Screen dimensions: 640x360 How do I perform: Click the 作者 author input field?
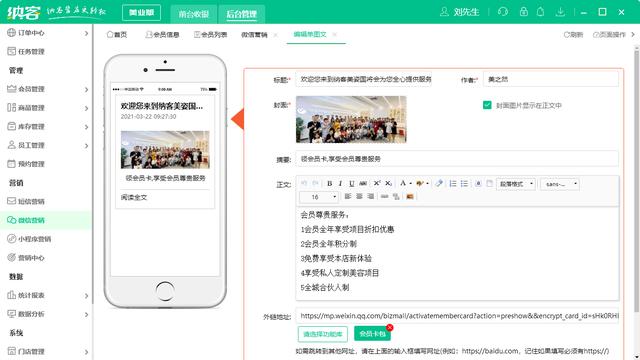click(551, 79)
